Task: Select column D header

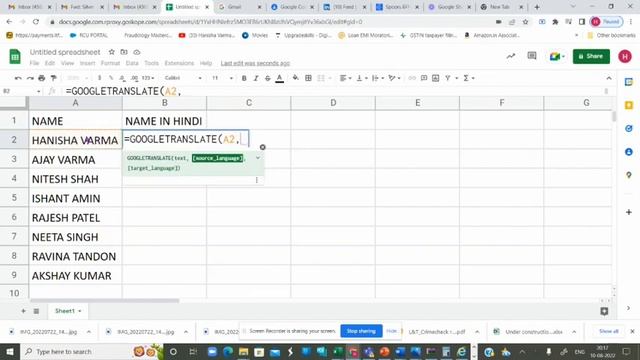Action: tap(333, 103)
